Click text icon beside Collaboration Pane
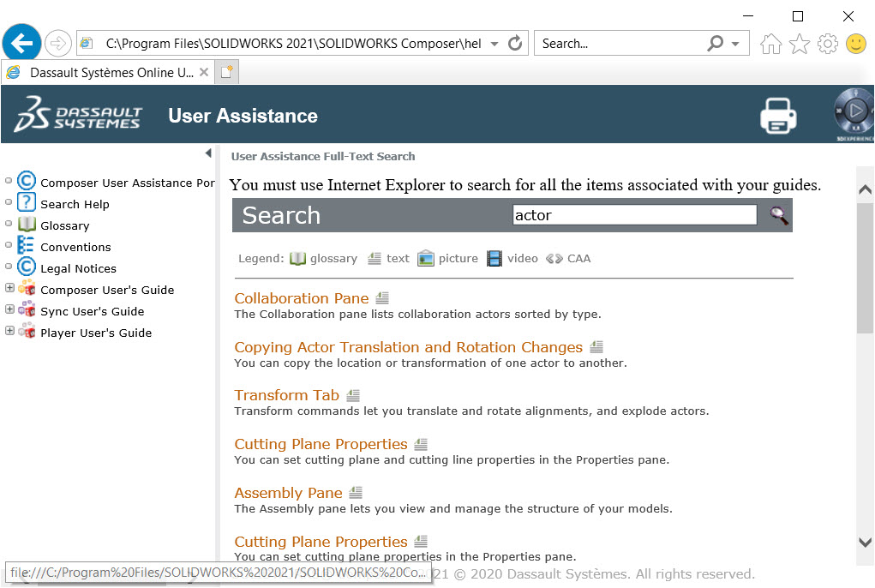This screenshot has height=588, width=875. coord(382,298)
